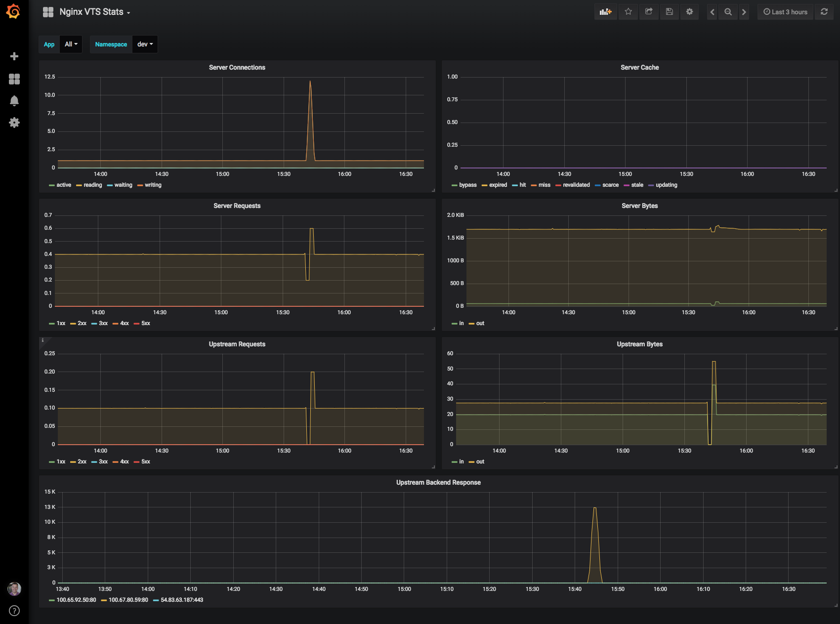Click the refresh dashboard icon
This screenshot has width=840, height=624.
coord(824,12)
